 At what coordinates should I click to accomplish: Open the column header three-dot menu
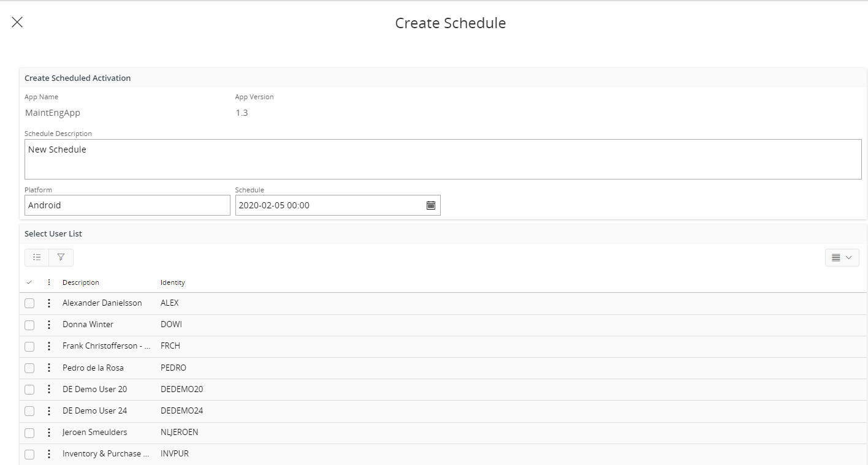[x=49, y=282]
